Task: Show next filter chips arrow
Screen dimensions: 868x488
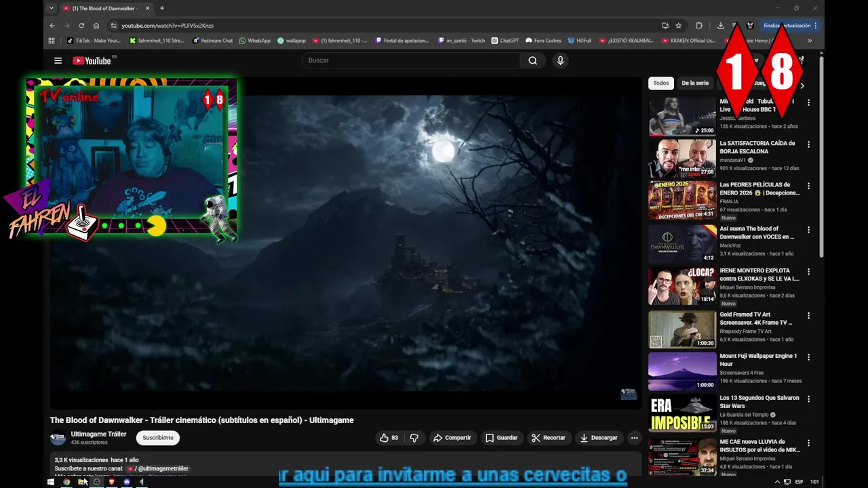Action: coord(802,86)
